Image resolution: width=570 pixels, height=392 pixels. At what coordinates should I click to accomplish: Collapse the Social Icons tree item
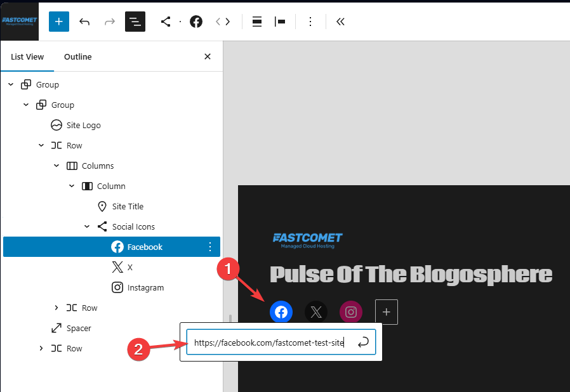[87, 226]
